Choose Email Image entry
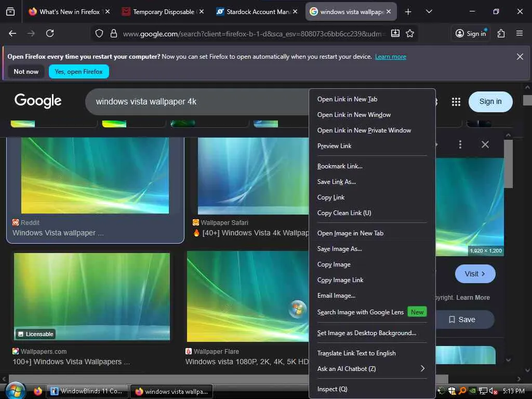 click(372, 296)
